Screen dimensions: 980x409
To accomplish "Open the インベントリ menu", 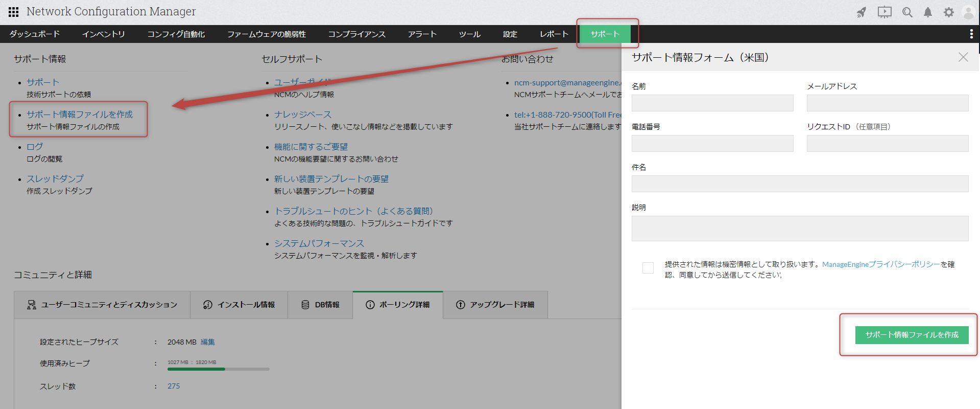I will (103, 34).
